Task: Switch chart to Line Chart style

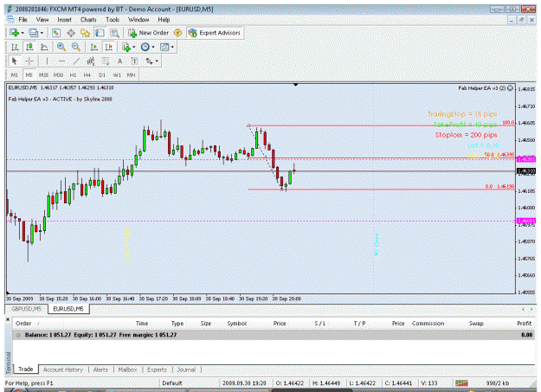Action: click(x=44, y=47)
